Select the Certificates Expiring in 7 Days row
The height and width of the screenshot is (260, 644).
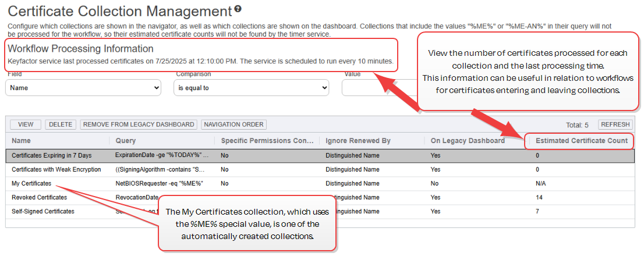pos(52,155)
